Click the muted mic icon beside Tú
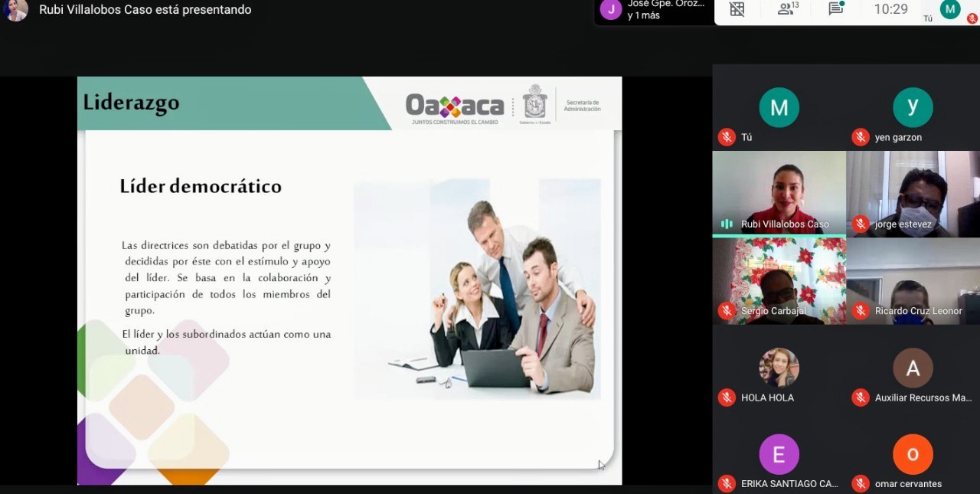Screen dimensions: 980x494 [727, 137]
